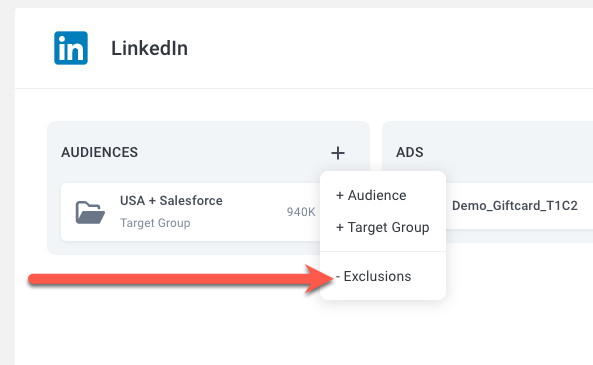Open the plus menu in the Audiences header

click(338, 153)
